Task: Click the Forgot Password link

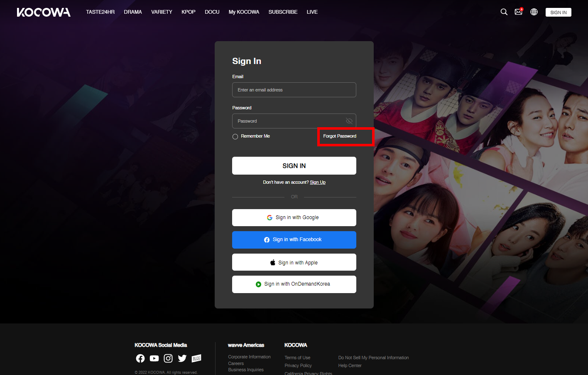Action: point(340,136)
